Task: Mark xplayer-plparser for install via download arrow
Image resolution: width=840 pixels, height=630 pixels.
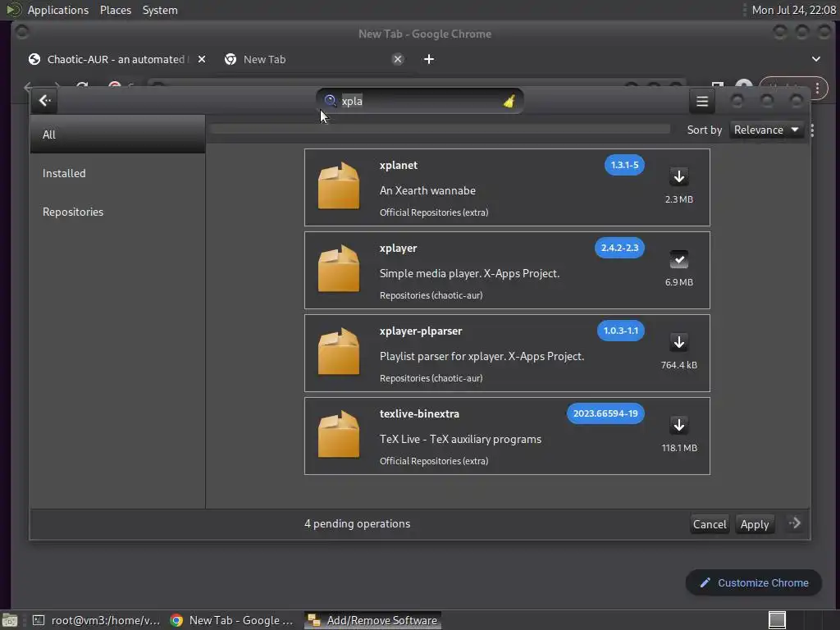Action: [678, 342]
